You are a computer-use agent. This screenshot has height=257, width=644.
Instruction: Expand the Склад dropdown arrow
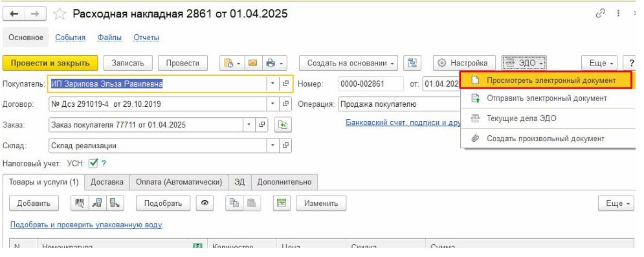[272, 146]
